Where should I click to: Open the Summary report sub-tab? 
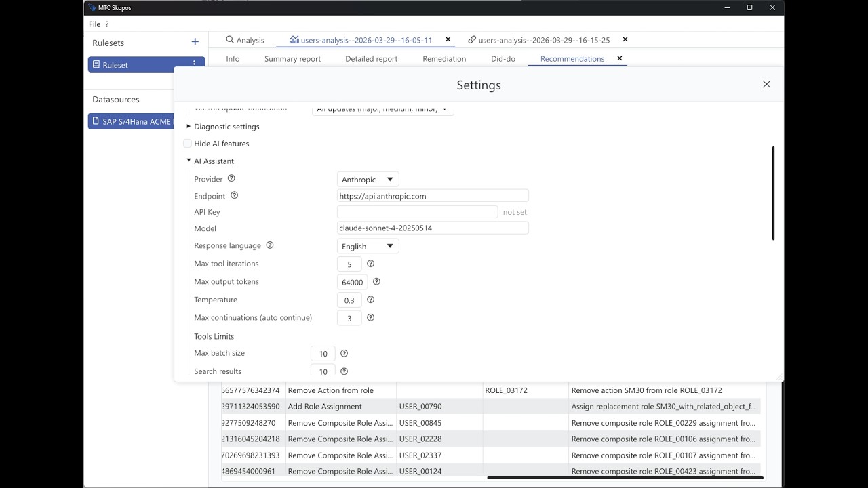point(293,59)
